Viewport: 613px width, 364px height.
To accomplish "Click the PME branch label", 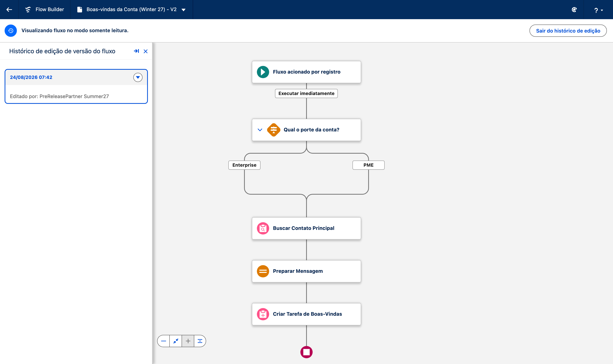I will tap(368, 165).
